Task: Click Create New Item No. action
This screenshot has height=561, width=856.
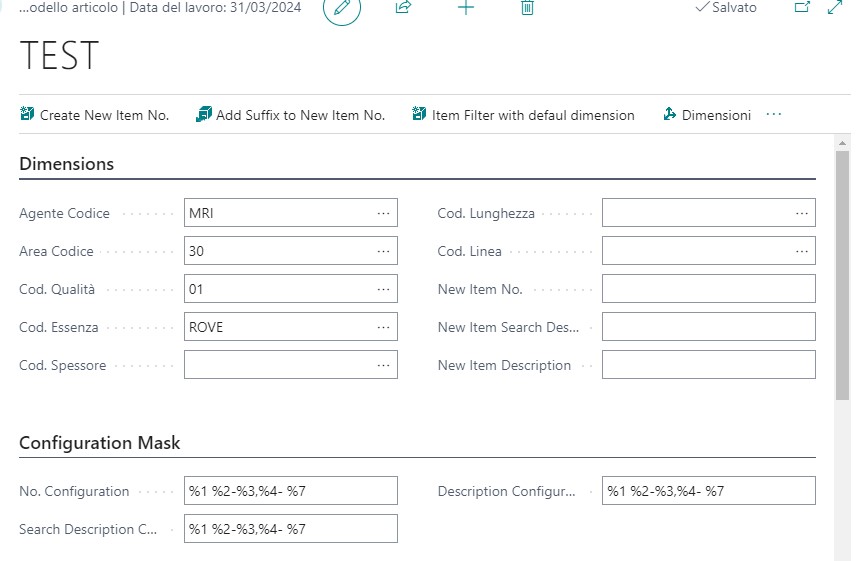Action: click(95, 115)
